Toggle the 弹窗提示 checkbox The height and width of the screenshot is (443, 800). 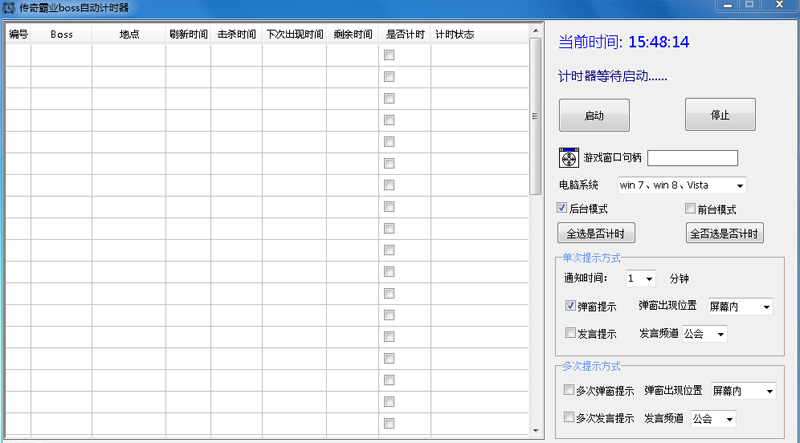[x=570, y=306]
